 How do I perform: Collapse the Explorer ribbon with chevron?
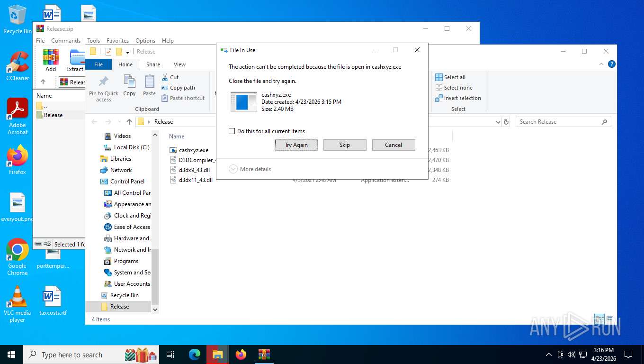click(x=602, y=64)
